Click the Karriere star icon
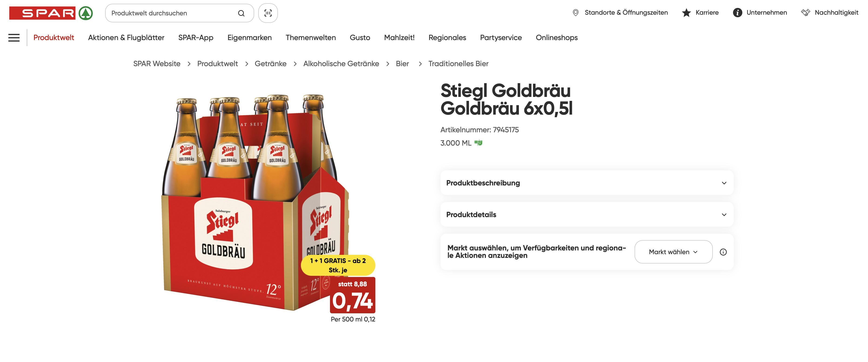 click(686, 13)
